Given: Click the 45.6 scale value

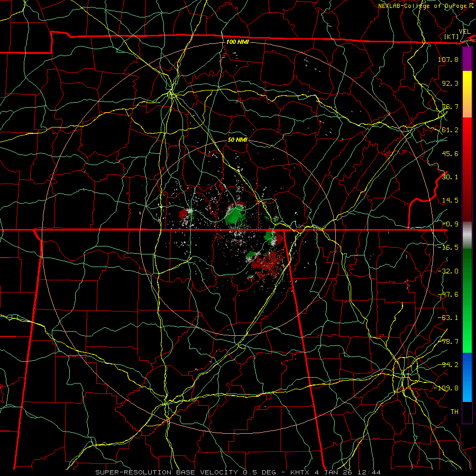Looking at the screenshot, I should pos(450,153).
